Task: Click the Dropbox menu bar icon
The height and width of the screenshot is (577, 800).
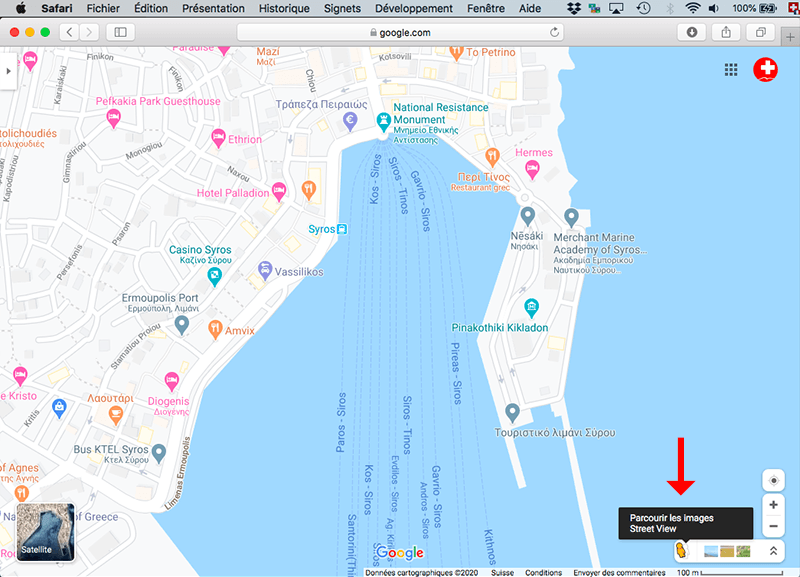Action: (574, 8)
